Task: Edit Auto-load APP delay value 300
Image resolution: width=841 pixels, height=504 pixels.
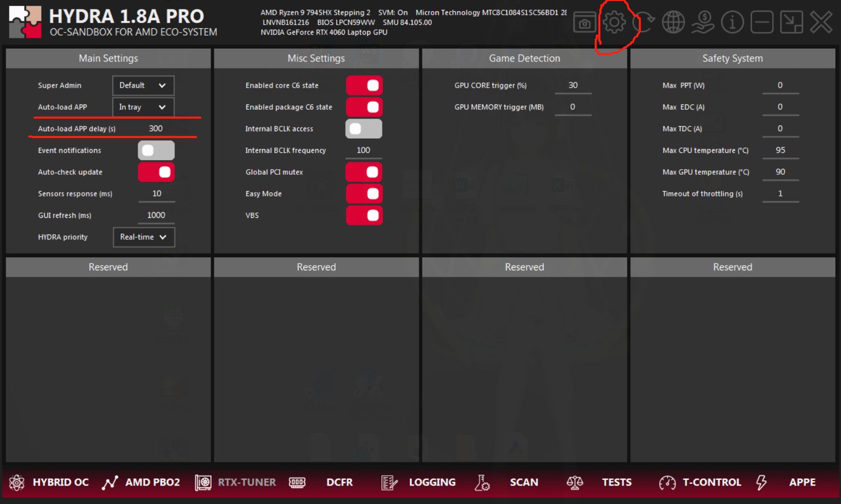Action: (x=156, y=129)
